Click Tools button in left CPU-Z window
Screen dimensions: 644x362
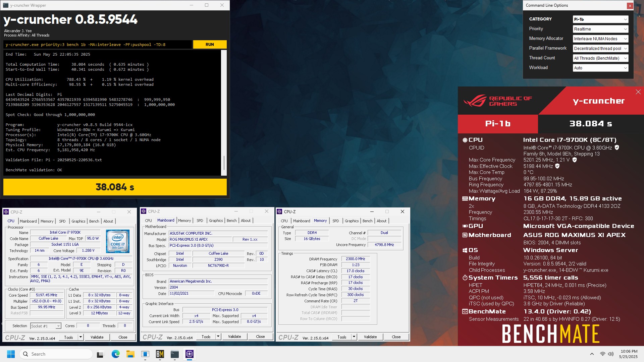[x=68, y=337]
